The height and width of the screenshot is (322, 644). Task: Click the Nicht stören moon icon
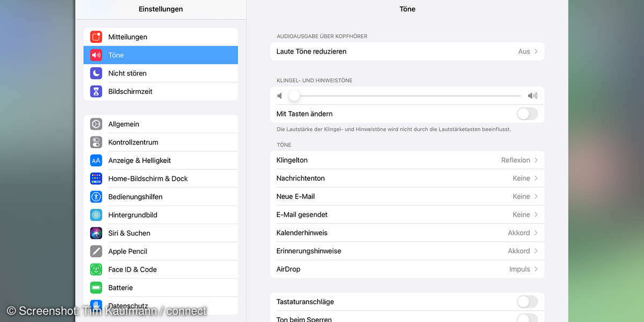click(x=96, y=73)
